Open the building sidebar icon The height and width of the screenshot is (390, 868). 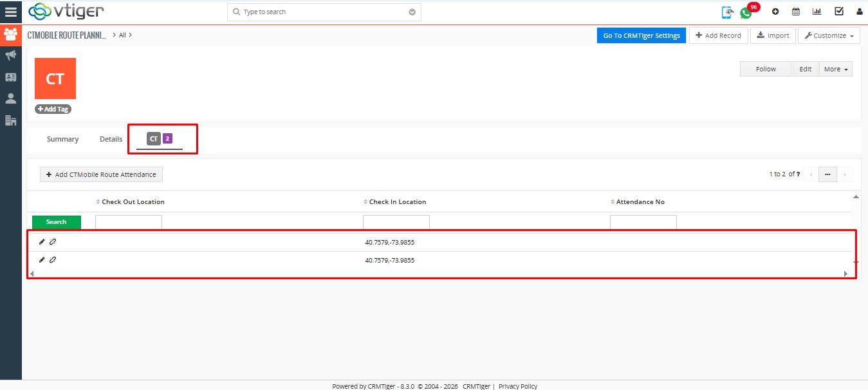[x=10, y=120]
